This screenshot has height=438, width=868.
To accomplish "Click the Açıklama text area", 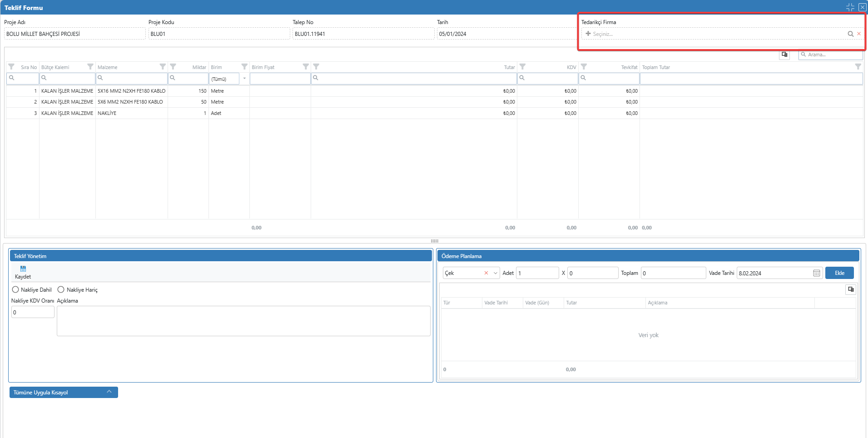I will click(x=243, y=321).
